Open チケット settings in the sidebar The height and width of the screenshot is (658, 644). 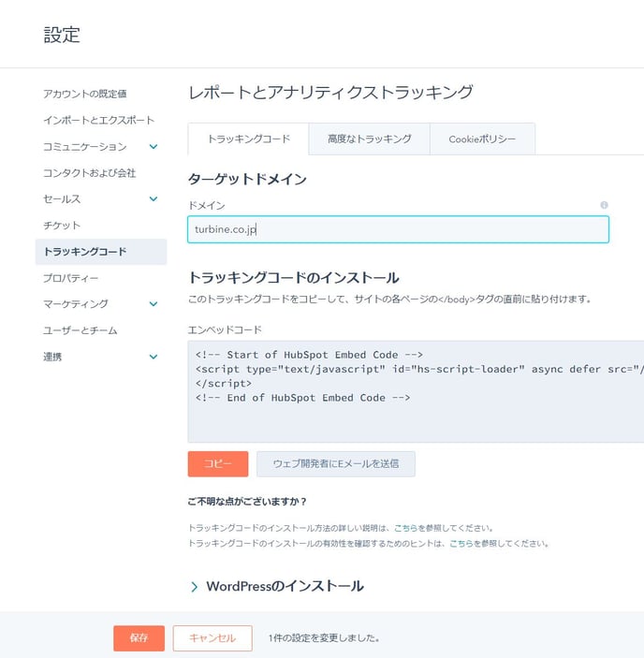click(x=62, y=226)
